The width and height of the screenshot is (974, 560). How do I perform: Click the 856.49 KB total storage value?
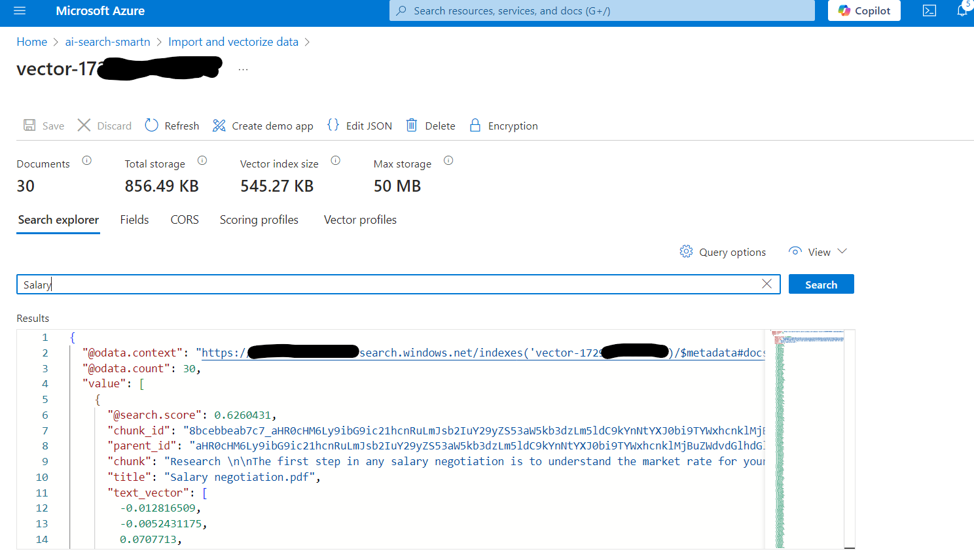tap(162, 186)
